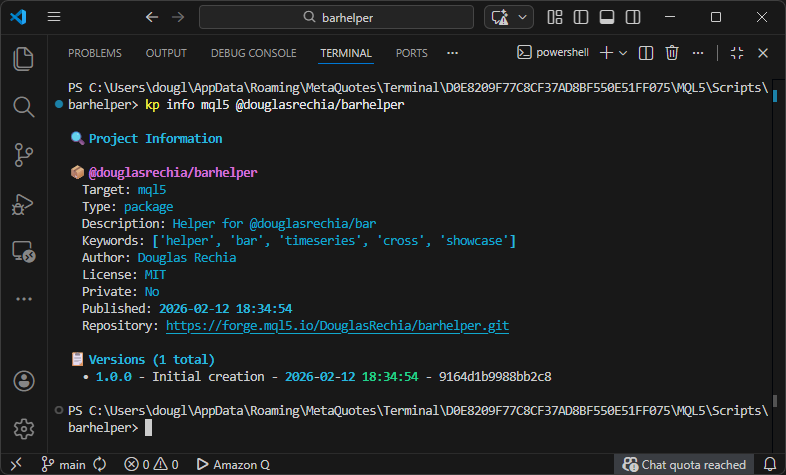Open Manage settings gear icon
Image resolution: width=786 pixels, height=475 pixels.
coord(24,428)
